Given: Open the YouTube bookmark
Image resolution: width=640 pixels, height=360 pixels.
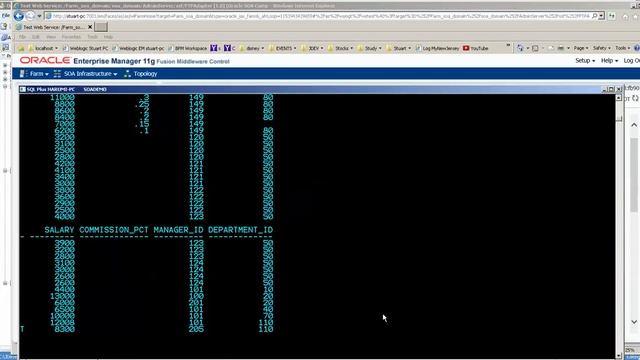Looking at the screenshot, I should [476, 48].
